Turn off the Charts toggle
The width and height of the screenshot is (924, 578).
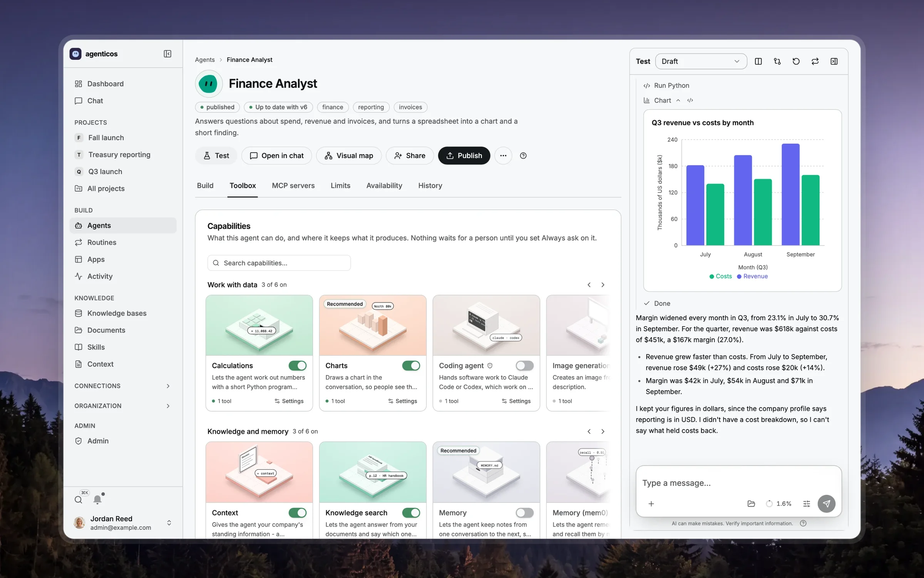pos(411,365)
